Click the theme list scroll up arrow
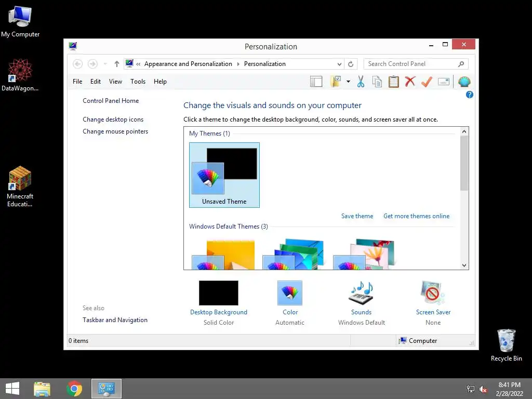 pyautogui.click(x=464, y=131)
